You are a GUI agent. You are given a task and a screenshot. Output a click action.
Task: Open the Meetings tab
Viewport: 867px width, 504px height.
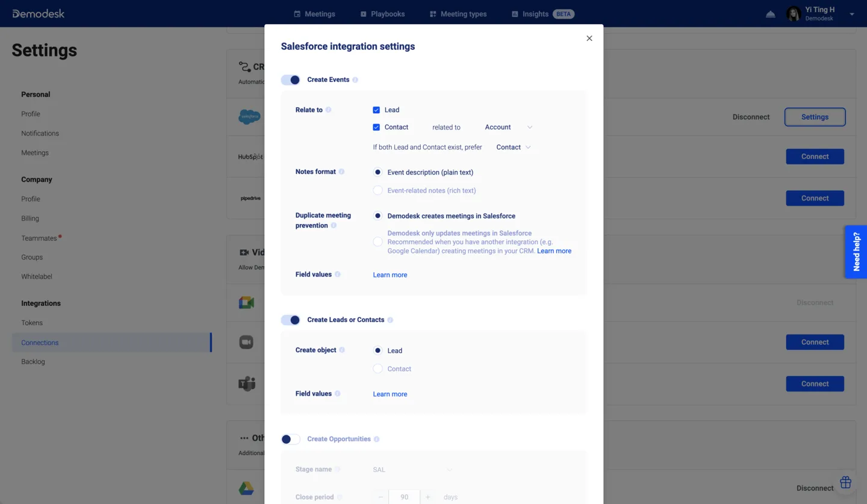pyautogui.click(x=314, y=14)
